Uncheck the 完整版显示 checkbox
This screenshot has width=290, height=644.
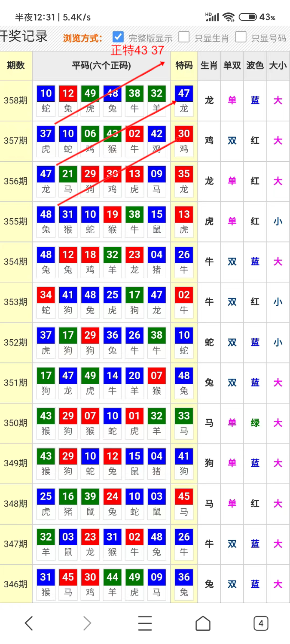pos(118,37)
